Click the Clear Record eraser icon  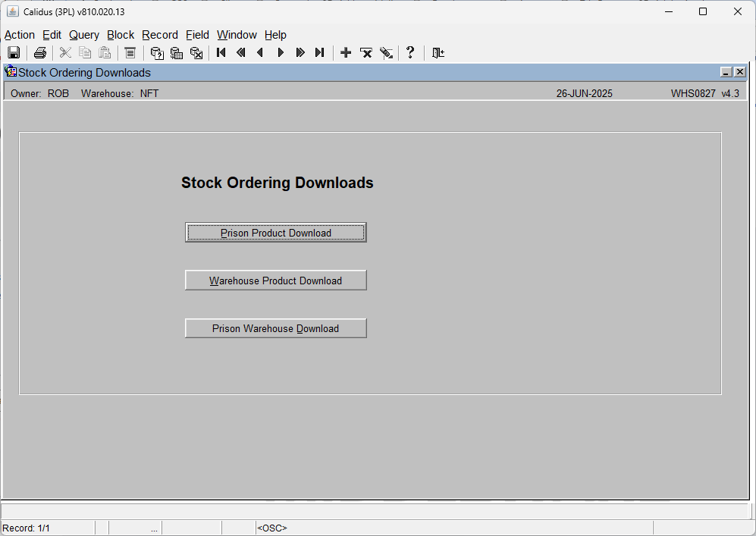(386, 52)
